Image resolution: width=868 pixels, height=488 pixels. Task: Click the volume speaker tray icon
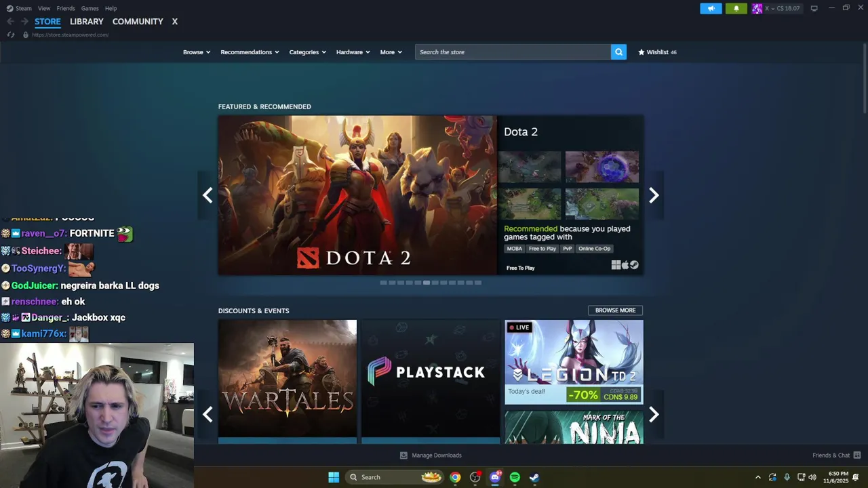[812, 477]
